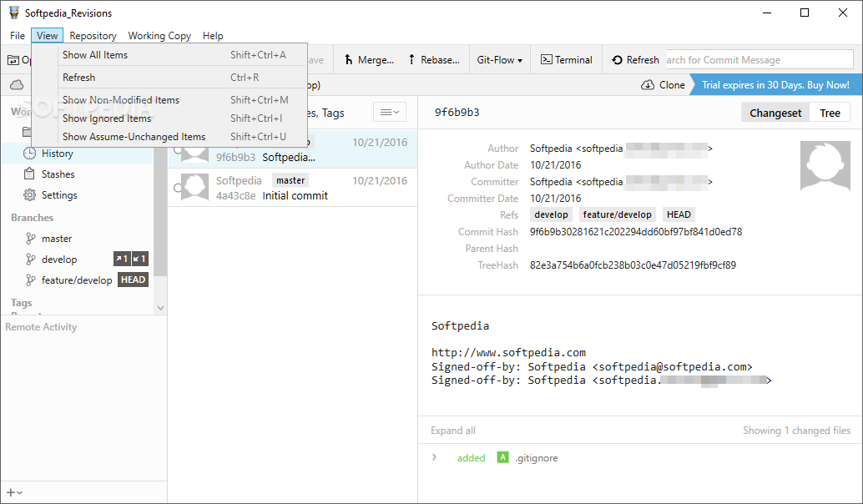Image resolution: width=863 pixels, height=504 pixels.
Task: Click the cloud icon in the repository bar
Action: (17, 85)
